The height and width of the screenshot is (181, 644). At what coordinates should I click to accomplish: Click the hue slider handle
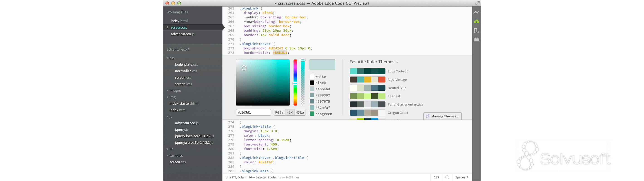pos(295,83)
